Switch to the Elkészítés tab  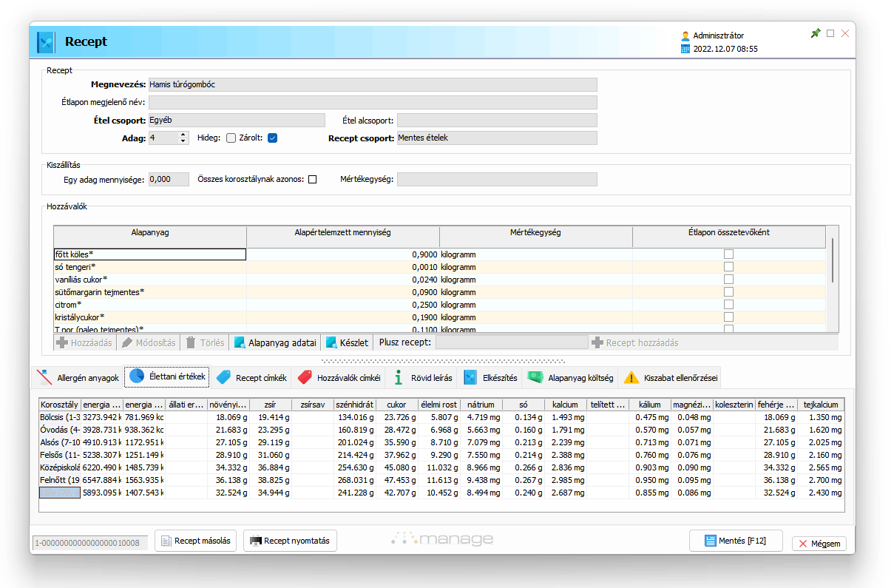[x=490, y=378]
